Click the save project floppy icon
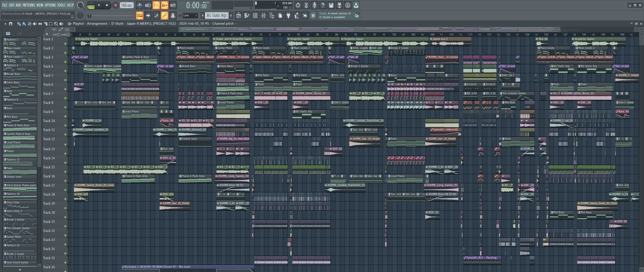 (331, 5)
